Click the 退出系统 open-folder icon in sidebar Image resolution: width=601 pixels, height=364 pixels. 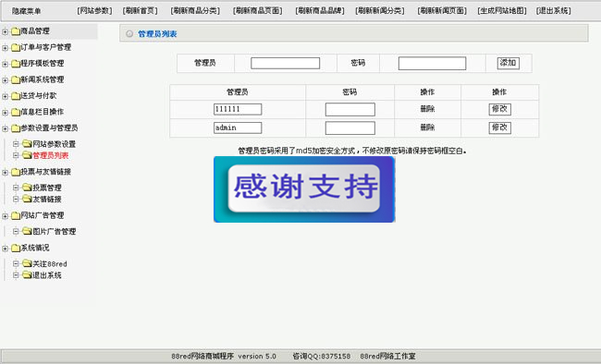point(27,274)
